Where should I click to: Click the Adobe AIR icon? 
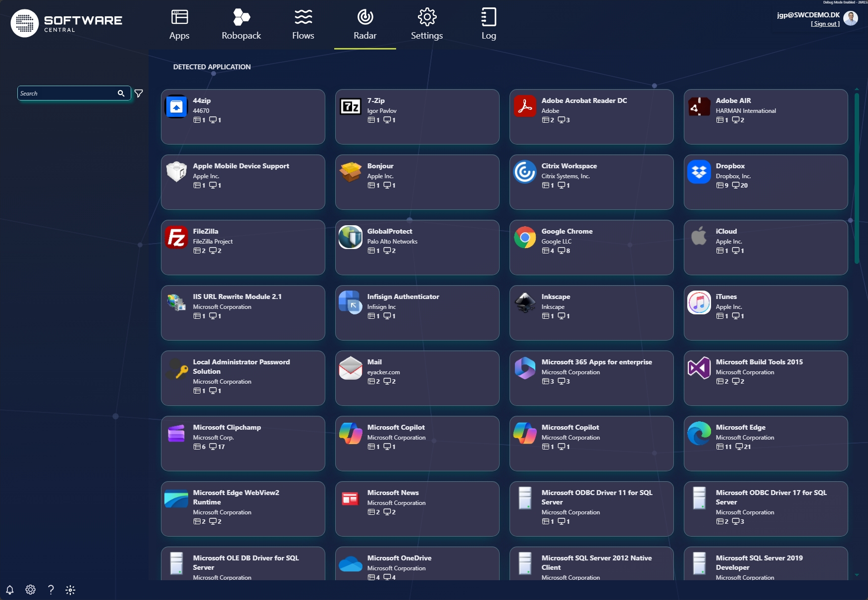coord(699,106)
